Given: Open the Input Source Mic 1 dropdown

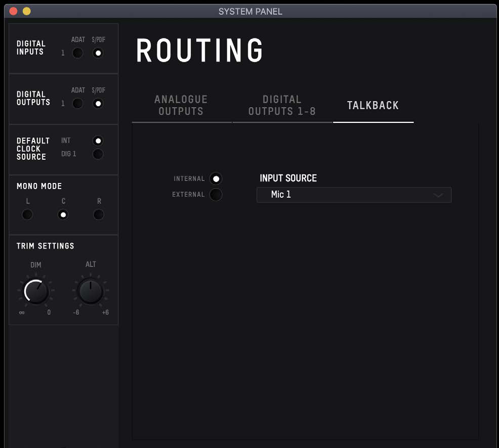Looking at the screenshot, I should click(x=354, y=195).
